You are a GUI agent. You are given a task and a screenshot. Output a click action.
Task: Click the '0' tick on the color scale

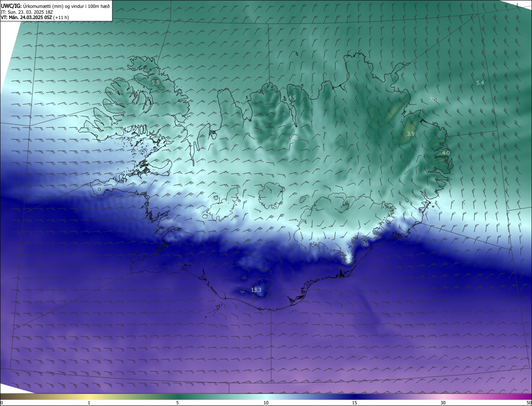(x=2, y=403)
